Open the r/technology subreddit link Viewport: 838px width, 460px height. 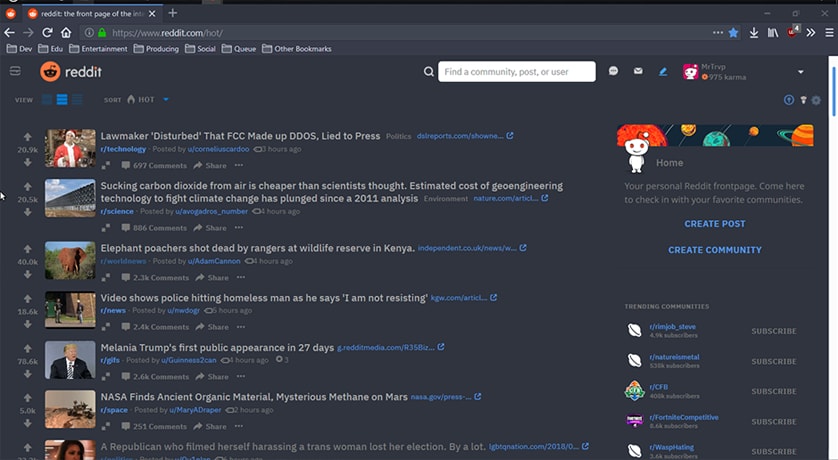pos(123,149)
